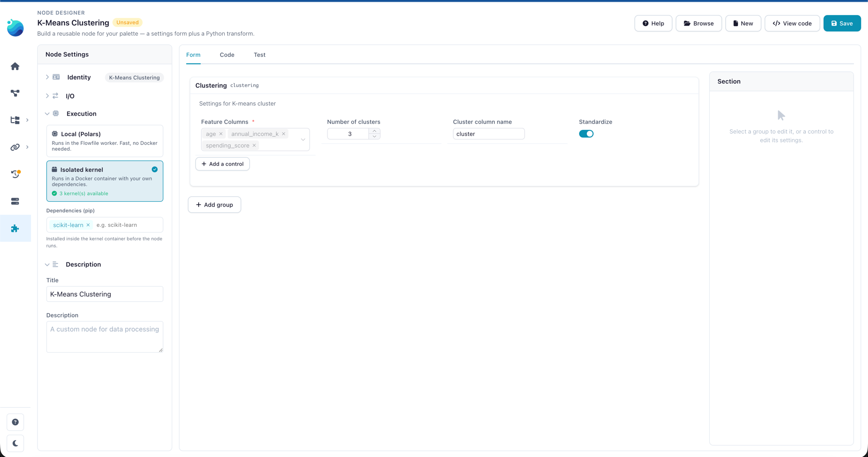
Task: Click the Identity card icon
Action: click(x=56, y=77)
